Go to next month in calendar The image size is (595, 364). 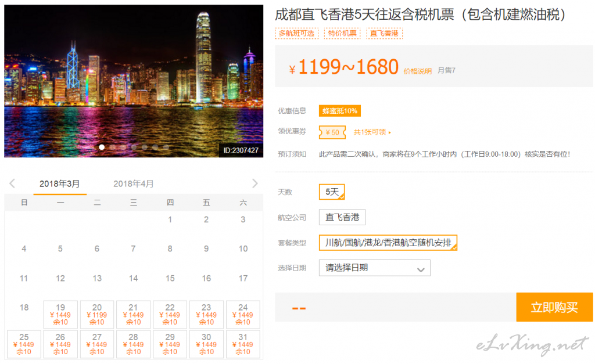[x=255, y=183]
